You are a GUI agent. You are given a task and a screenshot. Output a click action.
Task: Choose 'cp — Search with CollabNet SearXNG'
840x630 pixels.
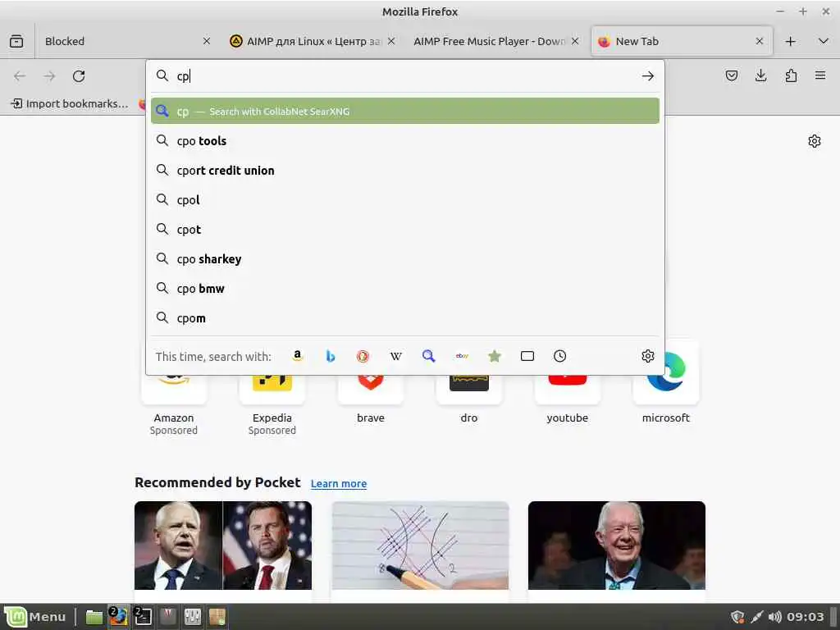pos(405,111)
